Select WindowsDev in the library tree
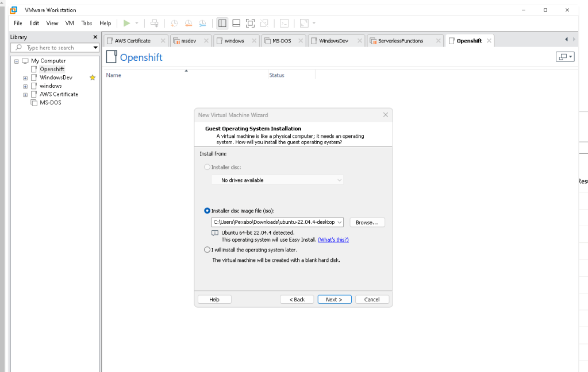Image resolution: width=588 pixels, height=372 pixels. (56, 77)
